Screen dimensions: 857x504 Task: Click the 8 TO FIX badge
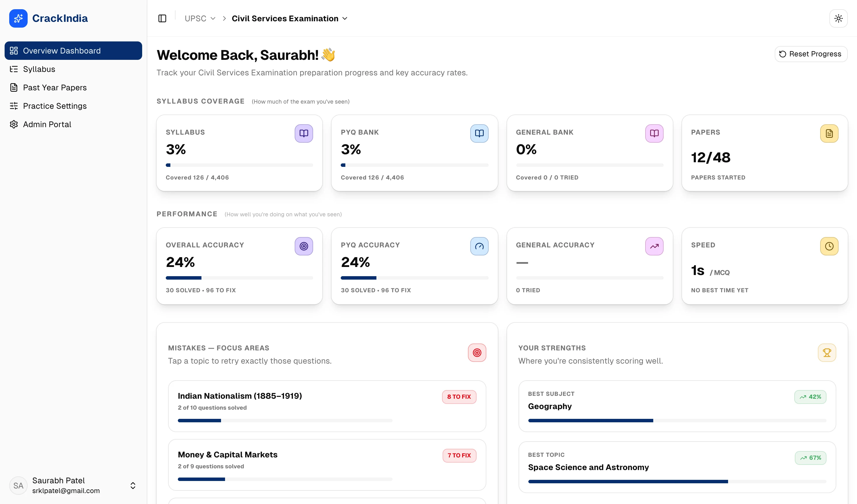(459, 397)
